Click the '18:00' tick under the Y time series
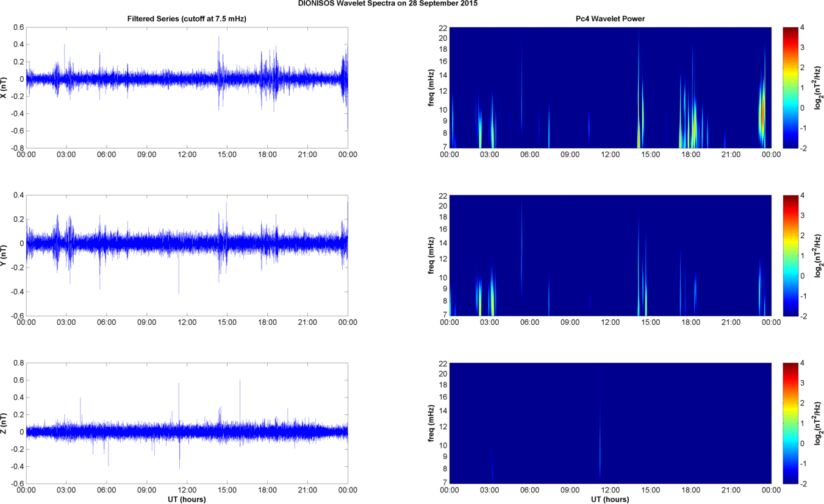824x504 pixels. coord(267,322)
